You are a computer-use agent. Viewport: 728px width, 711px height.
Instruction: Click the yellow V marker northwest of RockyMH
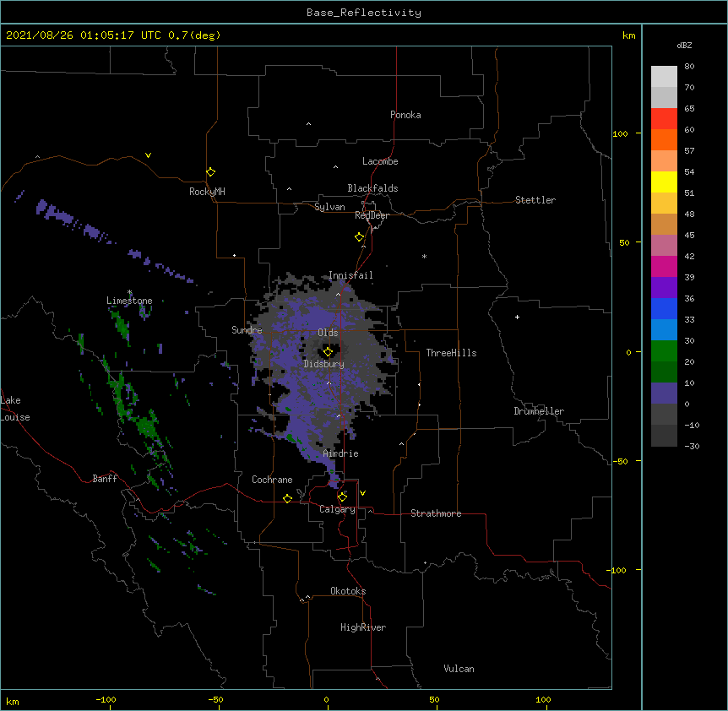point(148,155)
